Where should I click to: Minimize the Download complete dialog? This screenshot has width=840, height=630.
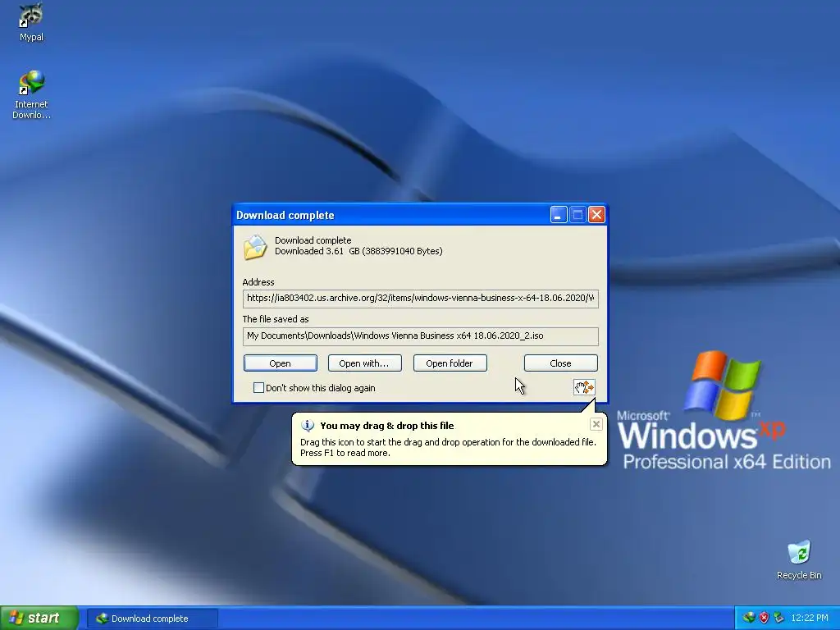tap(558, 215)
